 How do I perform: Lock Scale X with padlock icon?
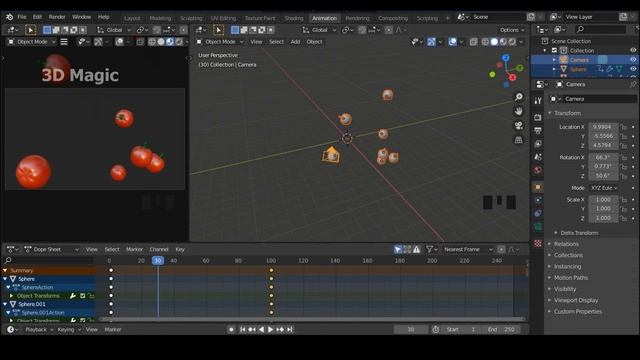(x=624, y=200)
